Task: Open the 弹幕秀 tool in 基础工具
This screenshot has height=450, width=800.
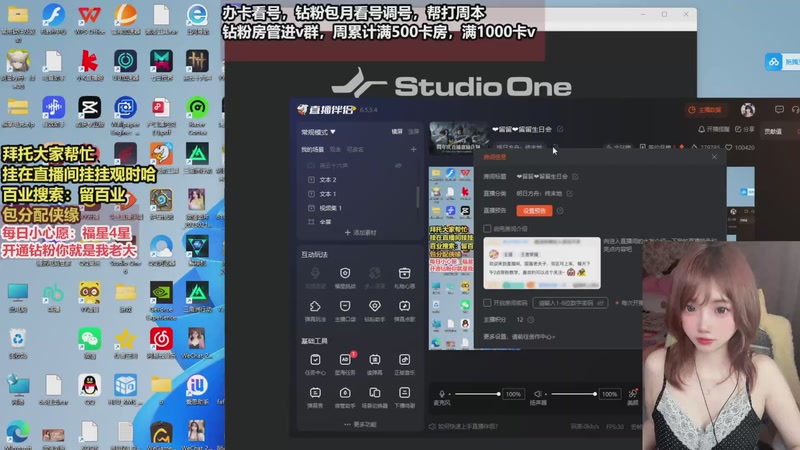Action: tap(315, 397)
